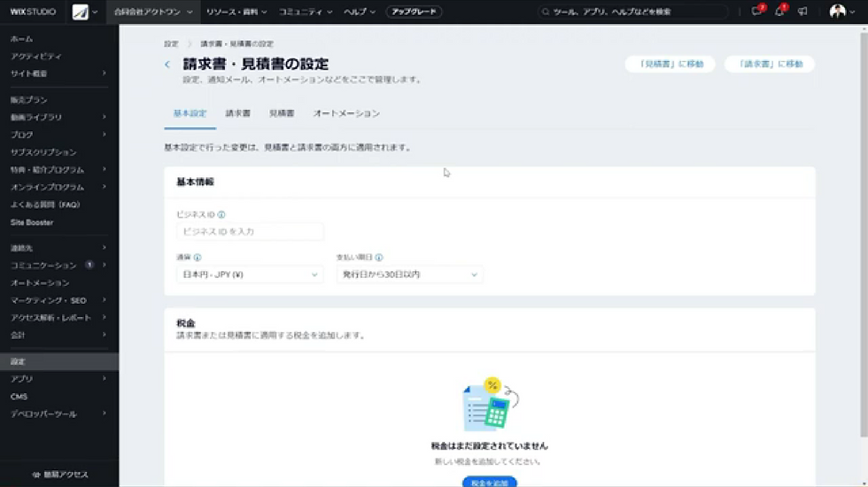Click the 設定 breadcrumb link

coord(171,43)
